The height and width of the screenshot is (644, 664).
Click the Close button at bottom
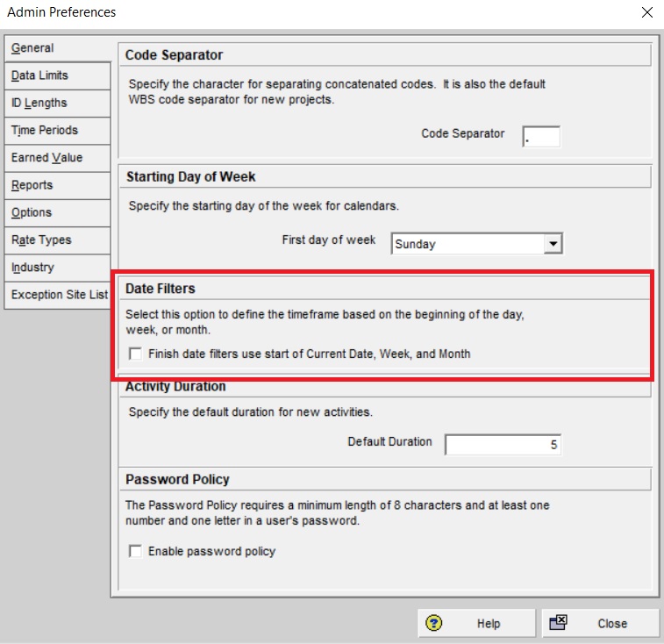pos(601,623)
